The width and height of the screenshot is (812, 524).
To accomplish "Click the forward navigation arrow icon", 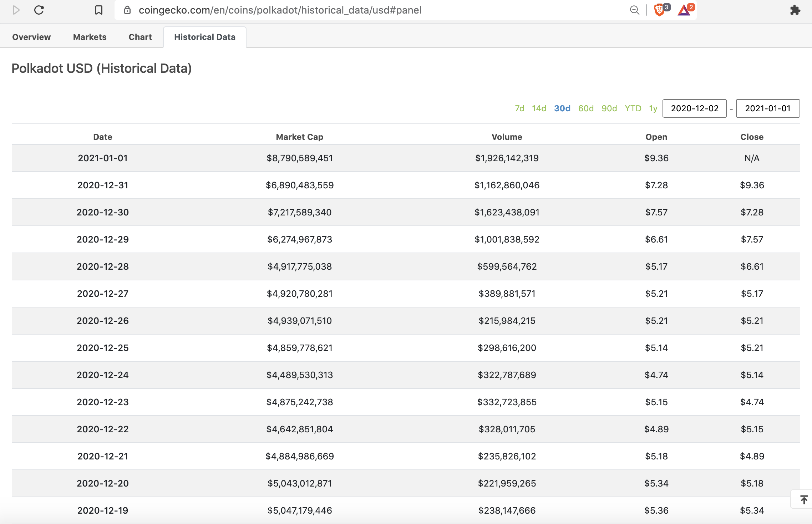I will 16,10.
